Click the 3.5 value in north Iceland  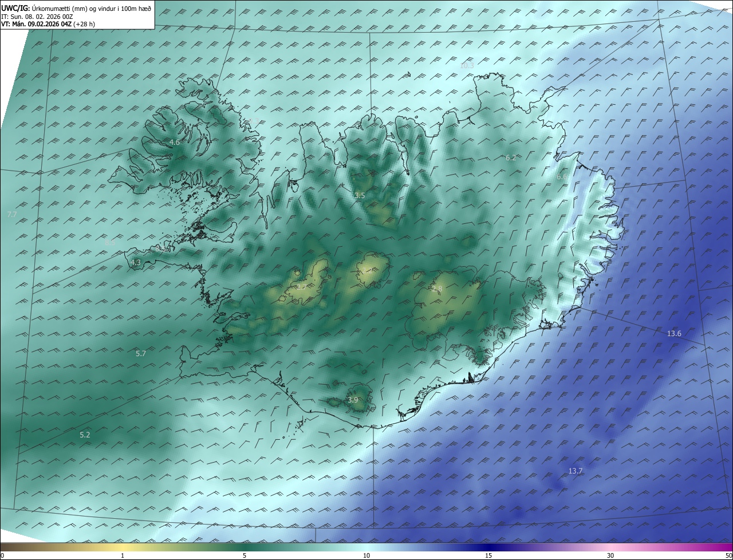click(360, 196)
